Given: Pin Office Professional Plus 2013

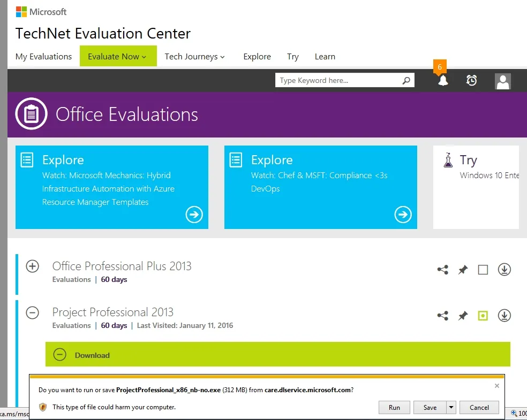Looking at the screenshot, I should pyautogui.click(x=463, y=270).
